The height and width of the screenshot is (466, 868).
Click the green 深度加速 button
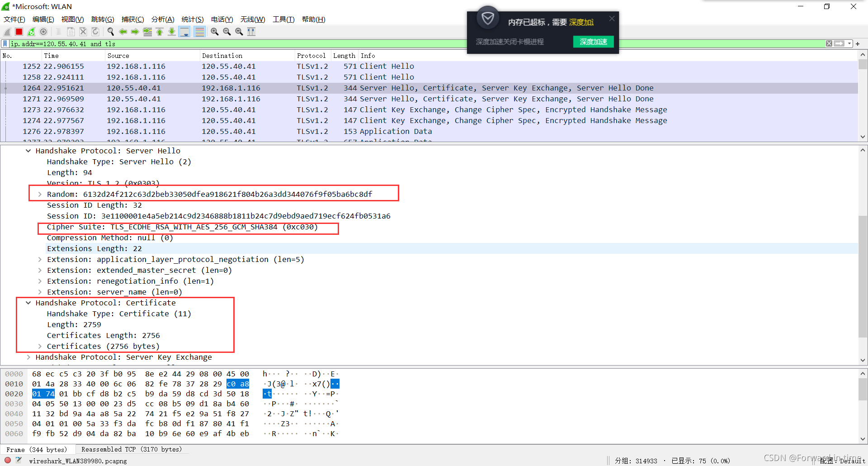[x=593, y=42]
